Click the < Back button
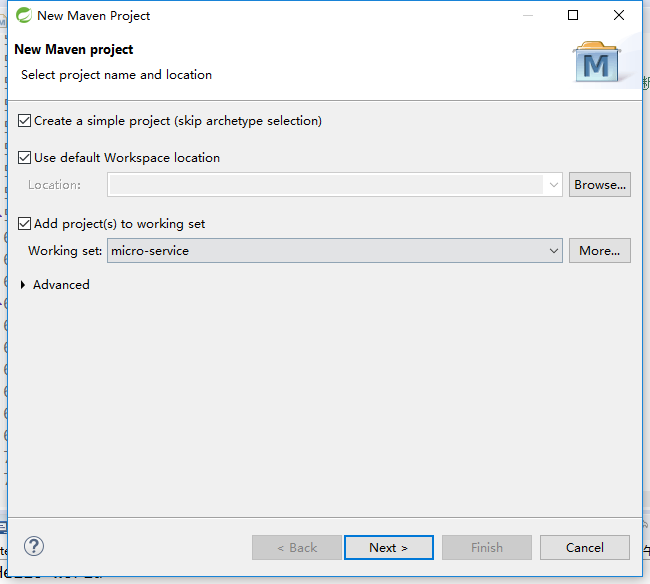 pyautogui.click(x=297, y=547)
